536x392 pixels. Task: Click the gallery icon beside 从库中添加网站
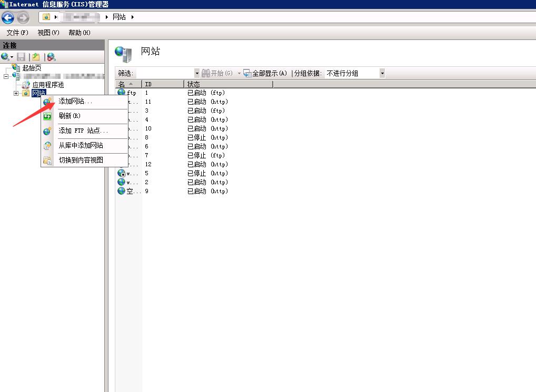point(47,146)
